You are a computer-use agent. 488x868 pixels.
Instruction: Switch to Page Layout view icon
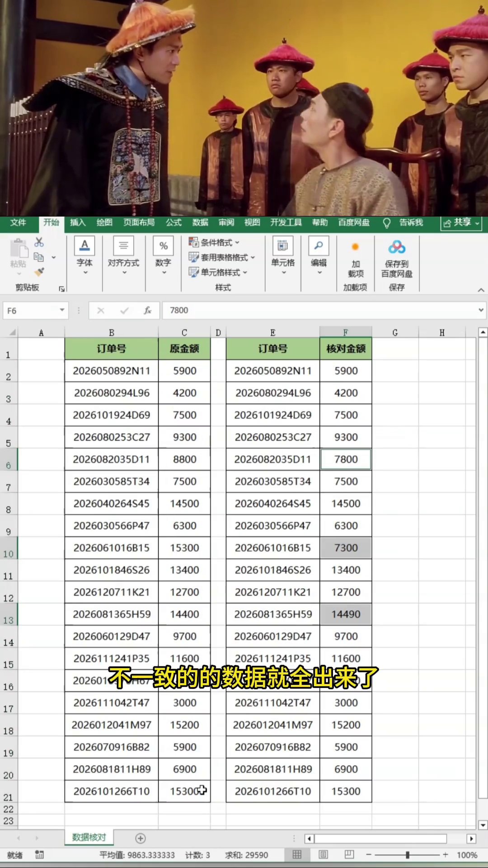tap(323, 854)
